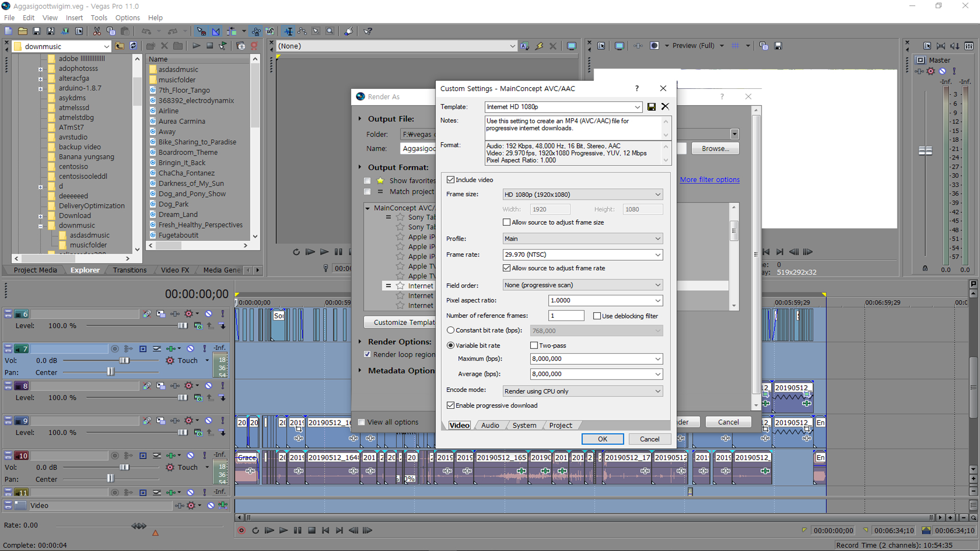Open the Encode mode dropdown
This screenshot has width=980, height=551.
[x=582, y=391]
